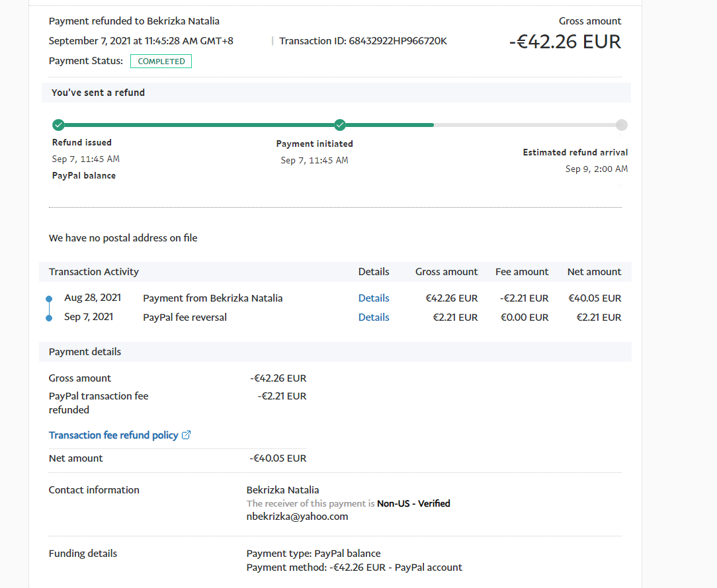Click the COMPLETED payment status badge
Viewport: 717px width, 588px height.
(x=161, y=62)
